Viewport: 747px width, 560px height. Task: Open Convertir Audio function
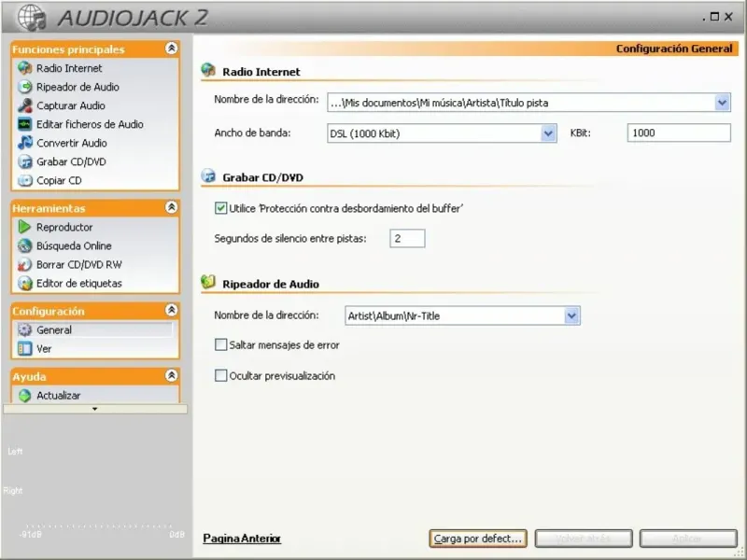click(x=72, y=143)
